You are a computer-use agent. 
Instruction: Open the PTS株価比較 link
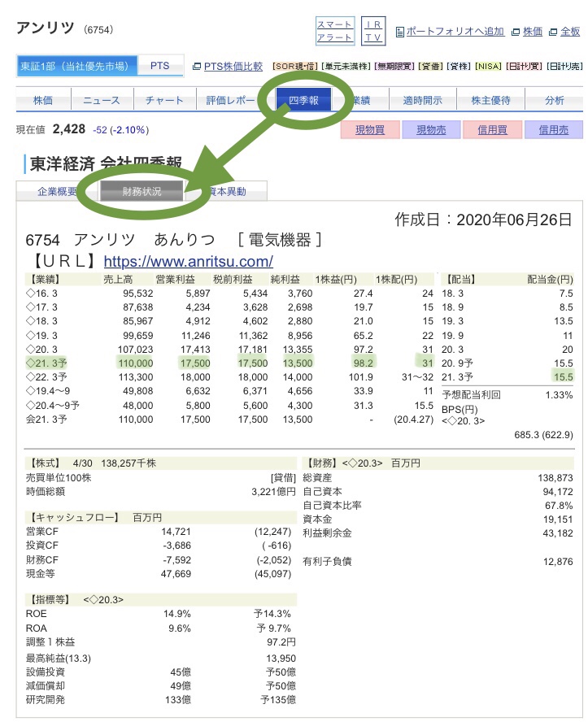(233, 67)
